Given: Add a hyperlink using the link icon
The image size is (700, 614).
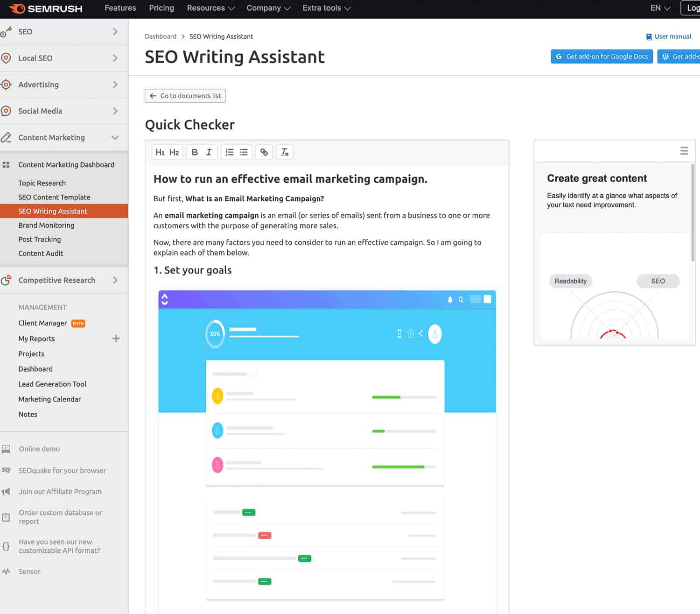Looking at the screenshot, I should click(264, 152).
